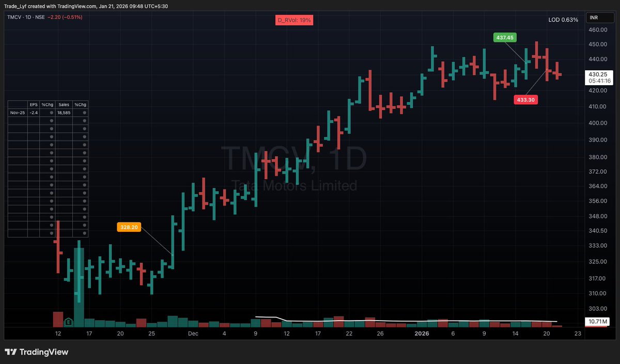Click the 460.00 price axis label
The height and width of the screenshot is (364, 620).
597,30
